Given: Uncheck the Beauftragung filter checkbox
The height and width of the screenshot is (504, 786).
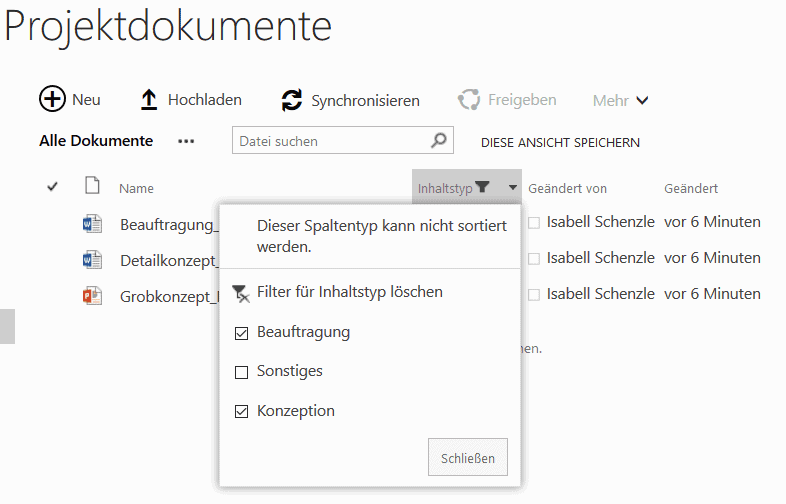Looking at the screenshot, I should pyautogui.click(x=242, y=333).
